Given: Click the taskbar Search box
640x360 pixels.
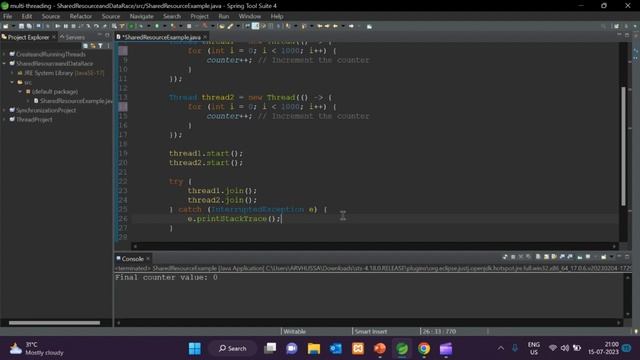Looking at the screenshot, I should 232,349.
